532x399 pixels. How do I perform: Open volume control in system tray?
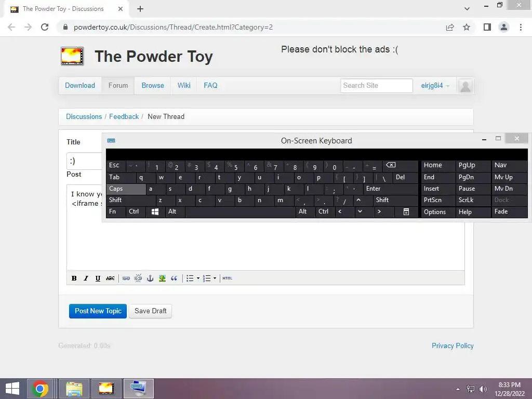[x=483, y=389]
